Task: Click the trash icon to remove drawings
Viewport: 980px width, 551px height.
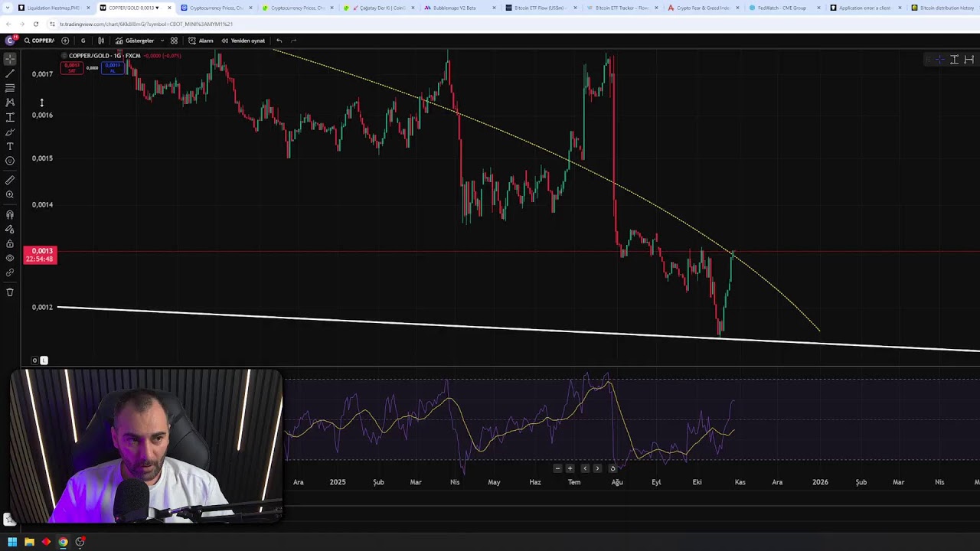Action: point(10,292)
